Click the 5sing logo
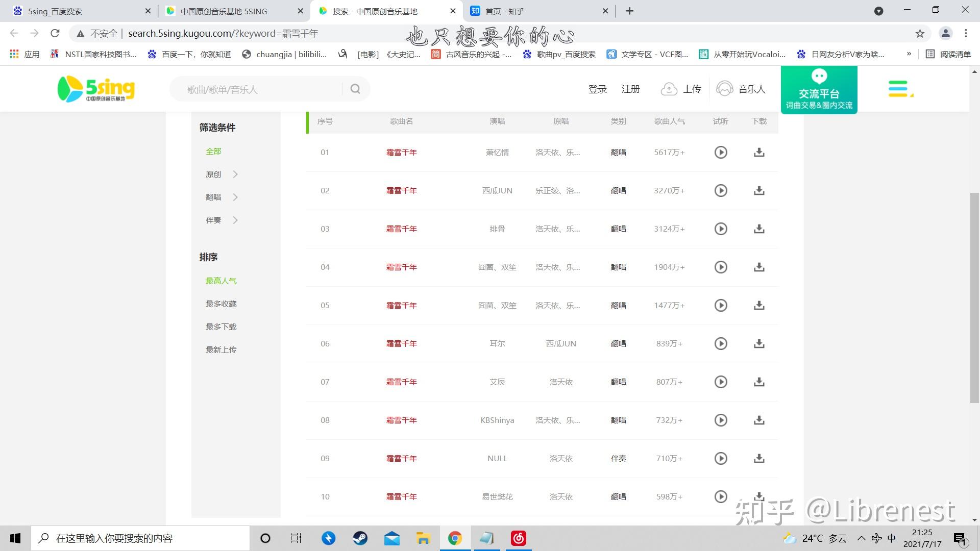This screenshot has height=551, width=980. [x=96, y=89]
